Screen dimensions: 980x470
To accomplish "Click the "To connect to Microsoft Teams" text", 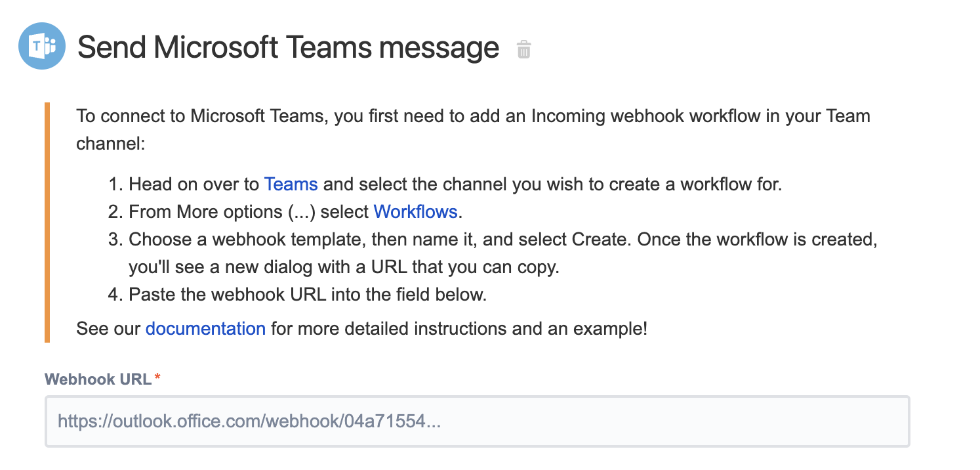I will point(202,116).
